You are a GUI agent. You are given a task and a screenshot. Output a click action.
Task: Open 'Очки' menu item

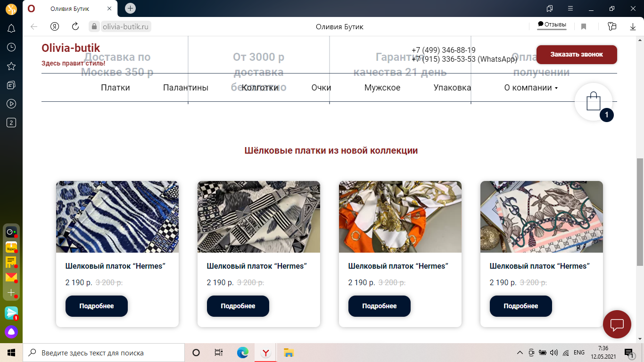(322, 88)
